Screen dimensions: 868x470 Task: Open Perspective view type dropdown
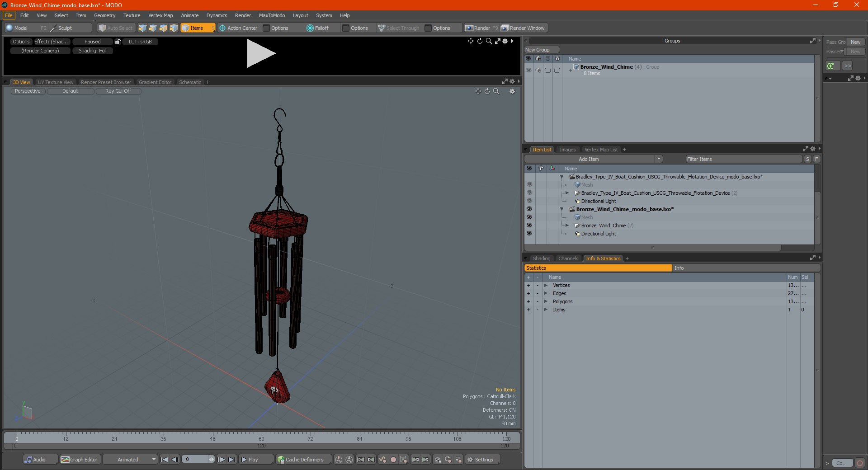[x=28, y=91]
